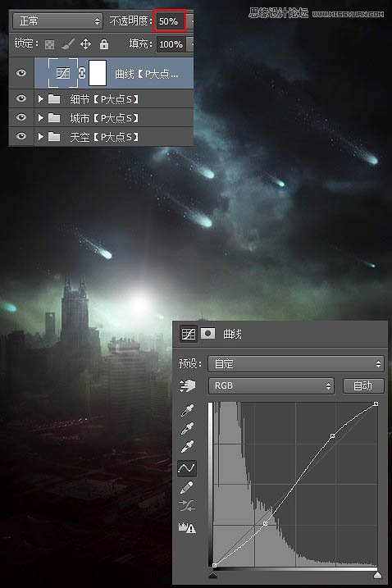This screenshot has height=588, width=392.
Task: Click the layer mask link icon
Action: coord(82,73)
